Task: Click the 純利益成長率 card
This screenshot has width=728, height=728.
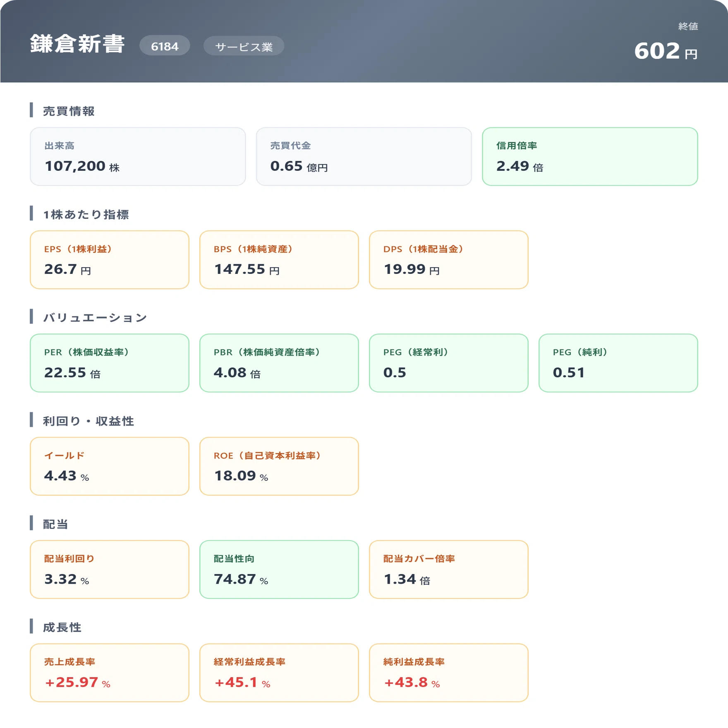Action: click(449, 673)
